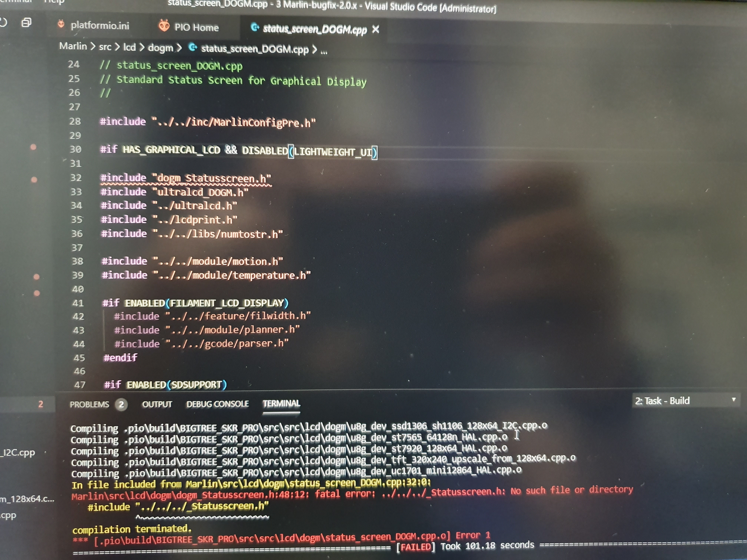747x560 pixels.
Task: Click the include MarlinConfigPre.h line
Action: click(x=208, y=122)
